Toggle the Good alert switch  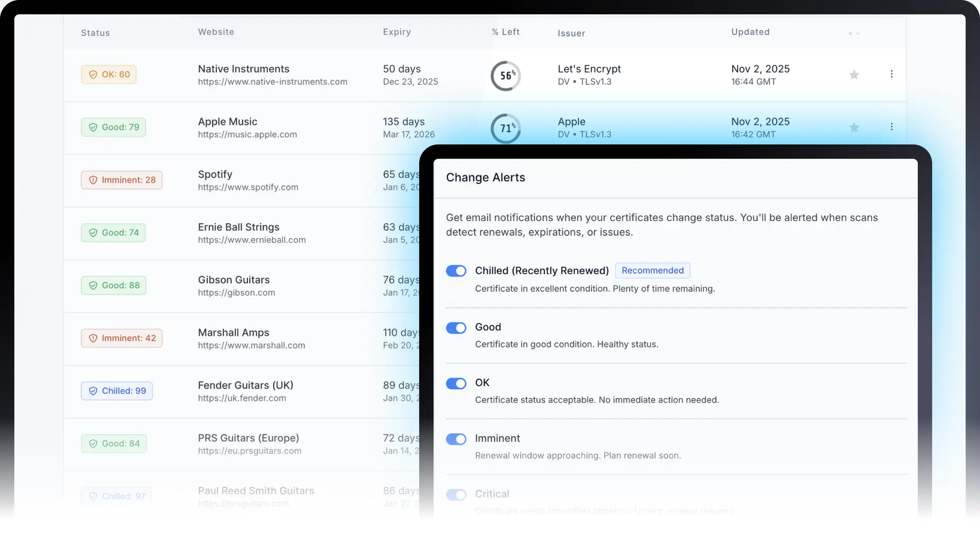point(456,328)
